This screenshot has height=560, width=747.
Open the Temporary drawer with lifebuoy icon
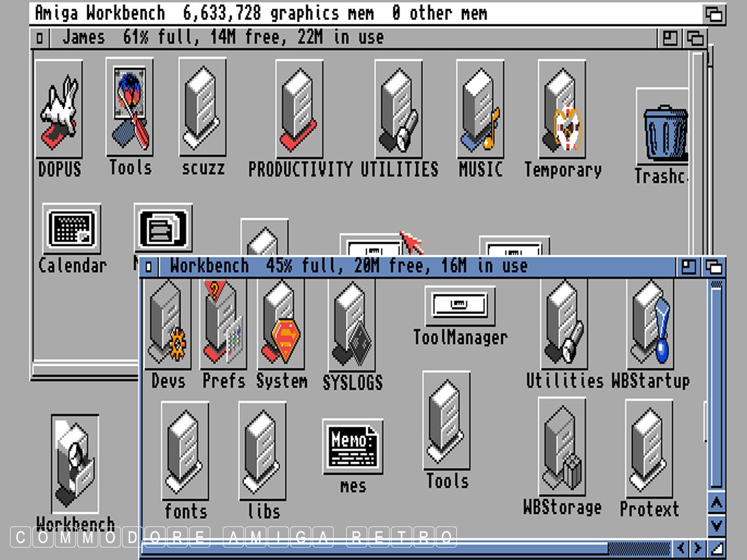coord(562,109)
